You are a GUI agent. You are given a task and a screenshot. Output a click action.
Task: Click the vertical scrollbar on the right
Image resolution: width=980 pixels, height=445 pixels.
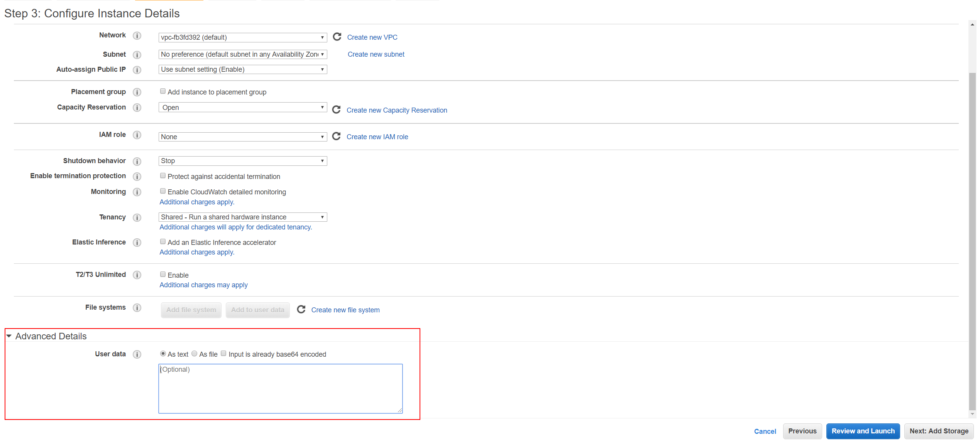(x=972, y=231)
